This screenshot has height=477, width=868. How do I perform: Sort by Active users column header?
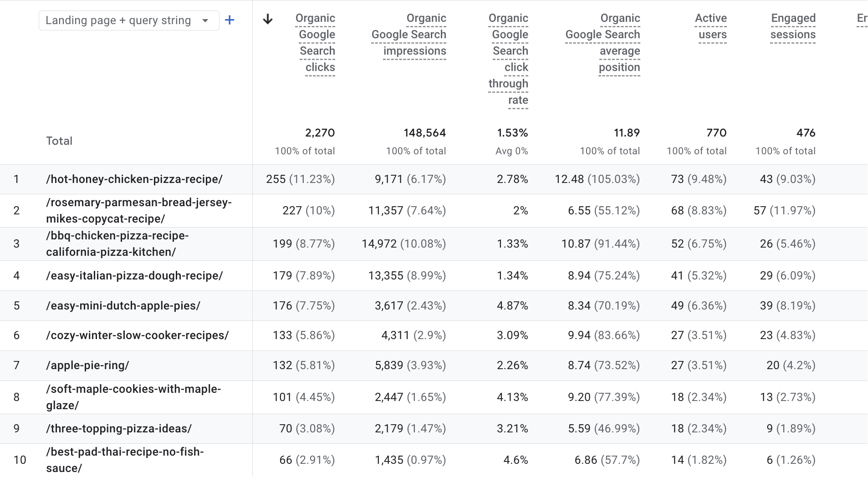point(710,26)
